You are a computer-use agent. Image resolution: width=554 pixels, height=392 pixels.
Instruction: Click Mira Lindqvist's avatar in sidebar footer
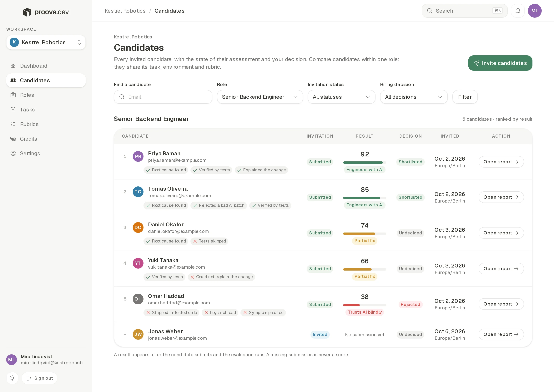[x=12, y=360]
